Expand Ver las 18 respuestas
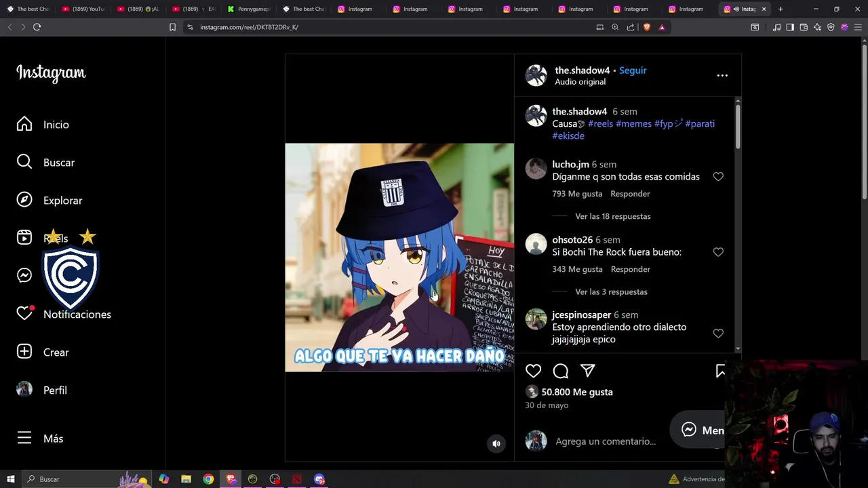The image size is (868, 488). [613, 216]
